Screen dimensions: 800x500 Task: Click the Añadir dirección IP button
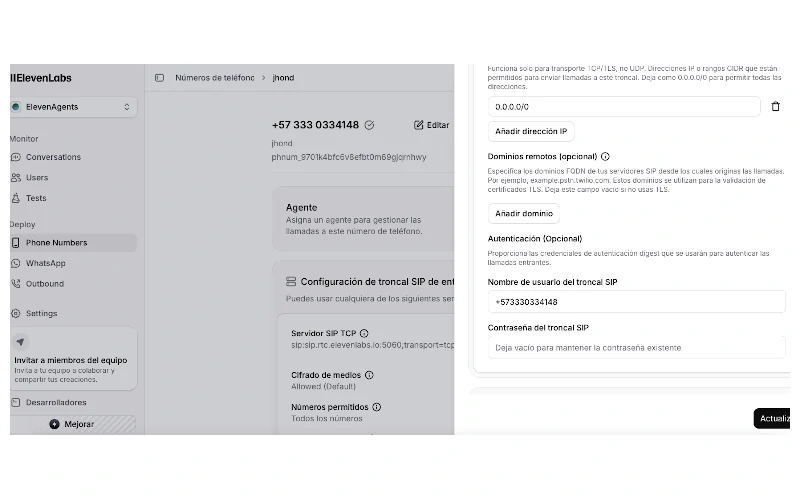click(531, 132)
